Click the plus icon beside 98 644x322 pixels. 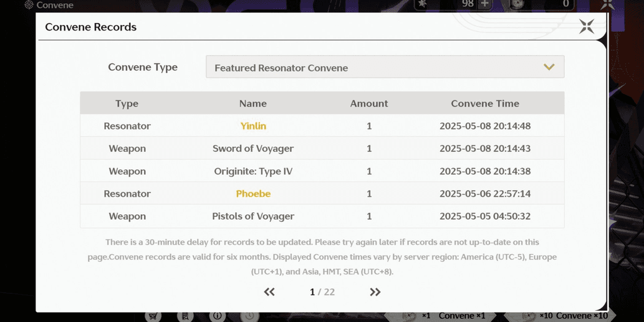(484, 4)
